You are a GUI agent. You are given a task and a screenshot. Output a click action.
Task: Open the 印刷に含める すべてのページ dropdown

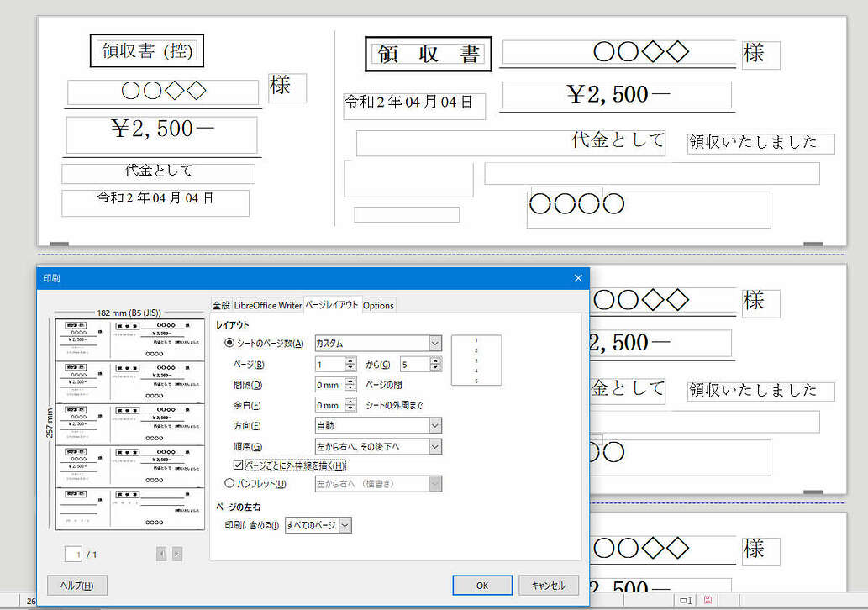[318, 525]
